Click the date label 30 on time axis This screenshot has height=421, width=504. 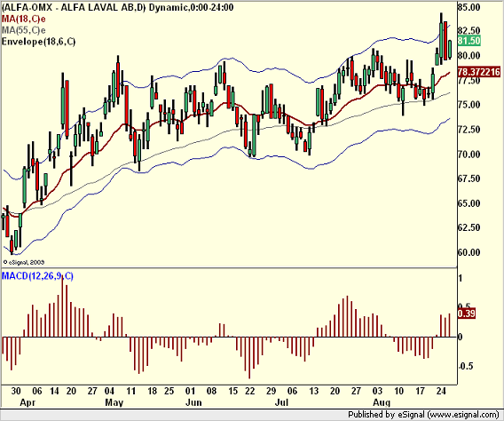coord(16,391)
